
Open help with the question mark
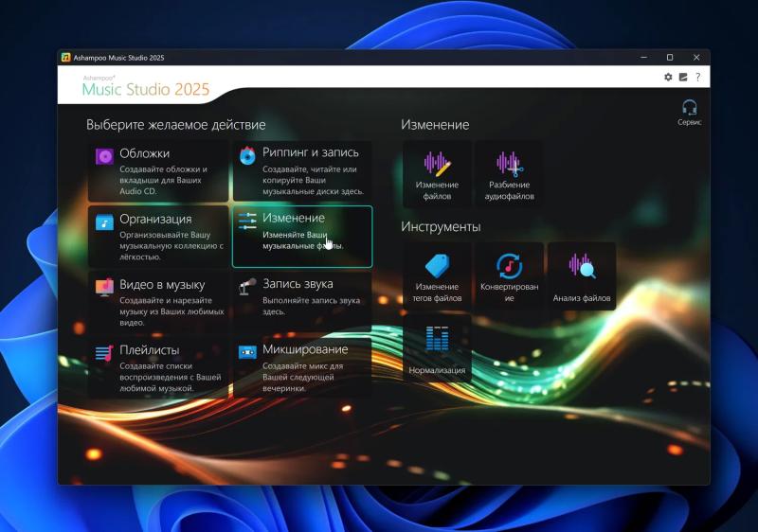pos(697,77)
